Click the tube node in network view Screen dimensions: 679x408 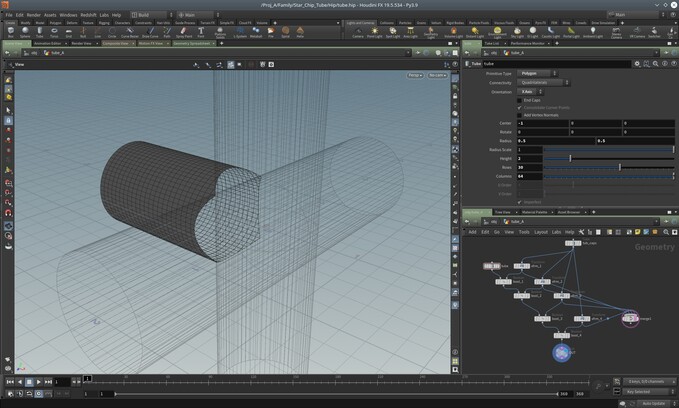[491, 266]
